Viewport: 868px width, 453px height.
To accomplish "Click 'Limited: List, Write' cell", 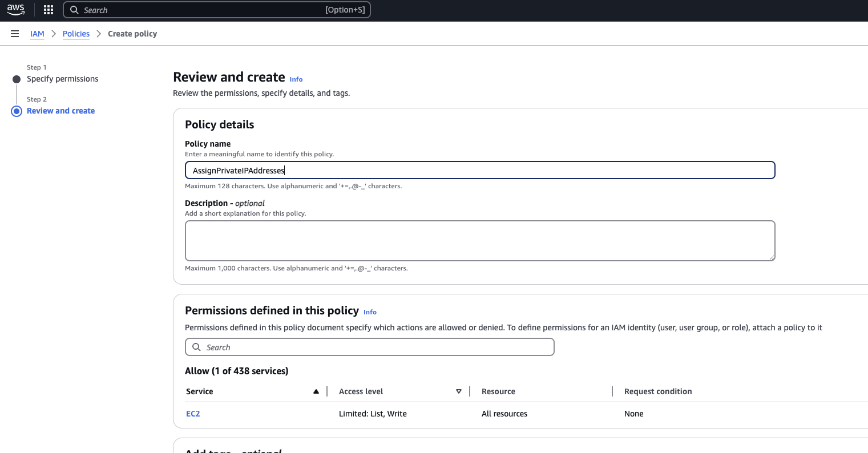I will tap(373, 414).
